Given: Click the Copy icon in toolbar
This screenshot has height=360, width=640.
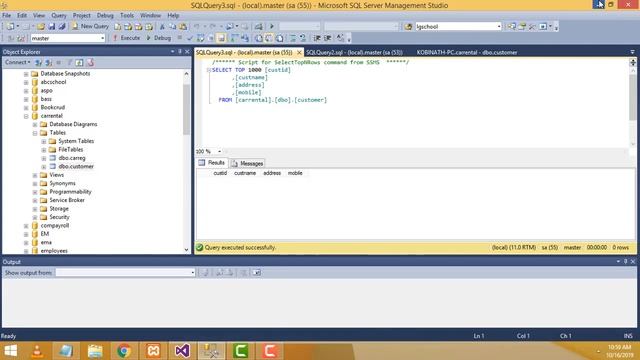Looking at the screenshot, I should pos(173,26).
